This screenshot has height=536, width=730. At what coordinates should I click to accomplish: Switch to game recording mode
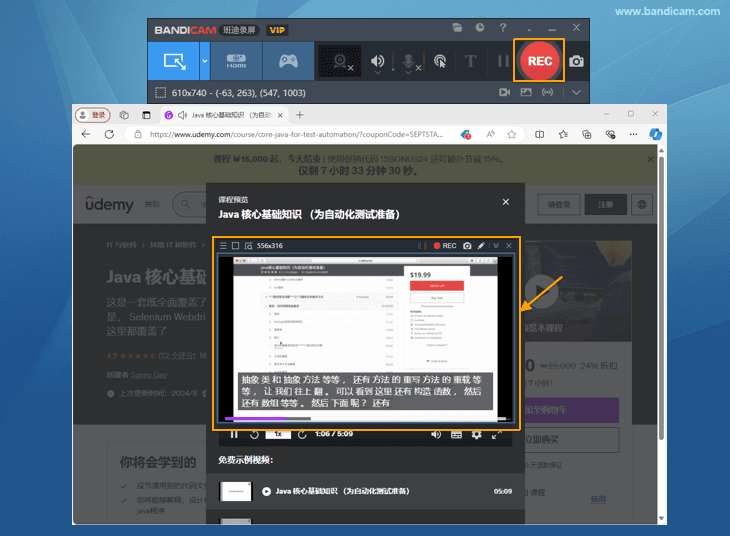(x=288, y=61)
